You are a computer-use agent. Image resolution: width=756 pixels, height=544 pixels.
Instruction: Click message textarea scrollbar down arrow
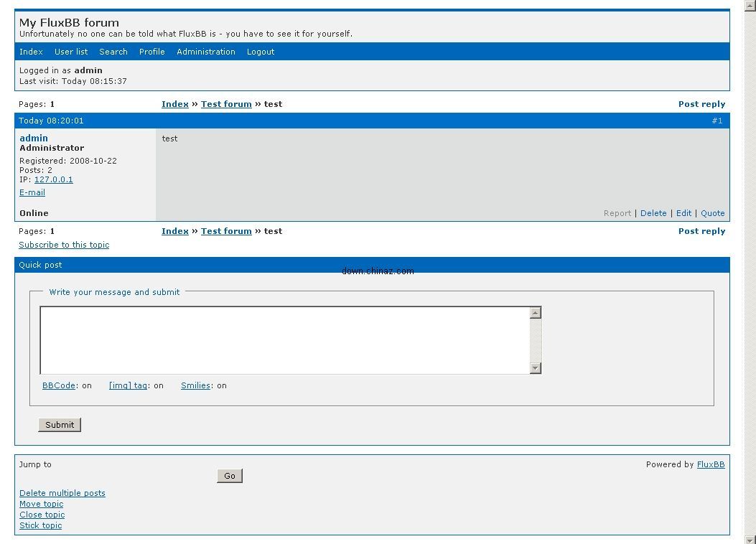(535, 368)
